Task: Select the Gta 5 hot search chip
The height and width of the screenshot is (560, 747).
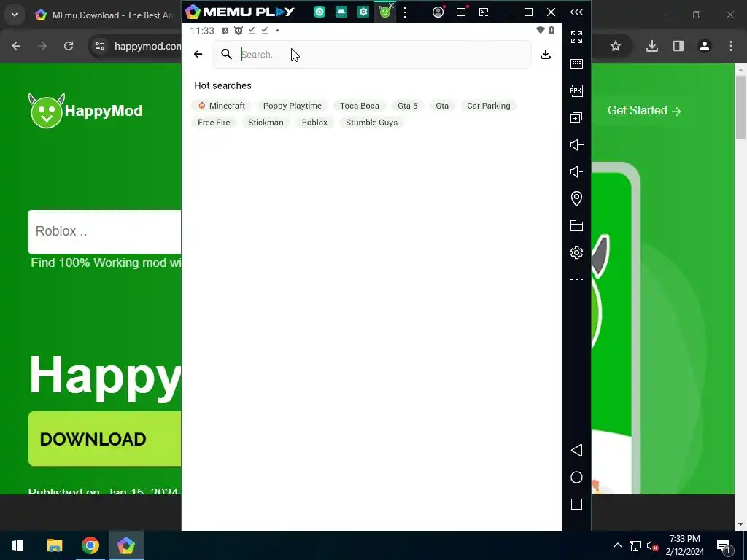Action: point(407,106)
